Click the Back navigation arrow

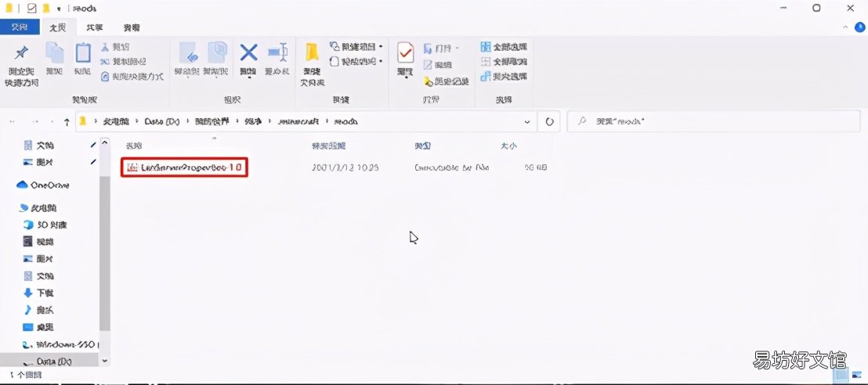coord(13,122)
